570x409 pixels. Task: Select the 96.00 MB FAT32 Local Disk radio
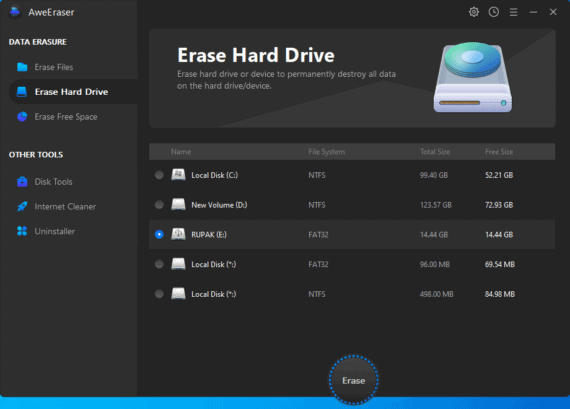click(x=159, y=264)
